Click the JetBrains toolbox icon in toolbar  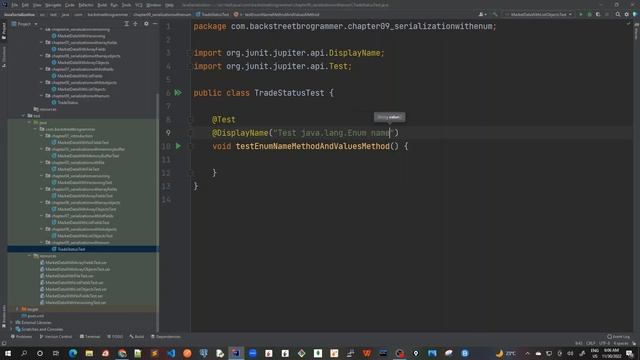[635, 14]
